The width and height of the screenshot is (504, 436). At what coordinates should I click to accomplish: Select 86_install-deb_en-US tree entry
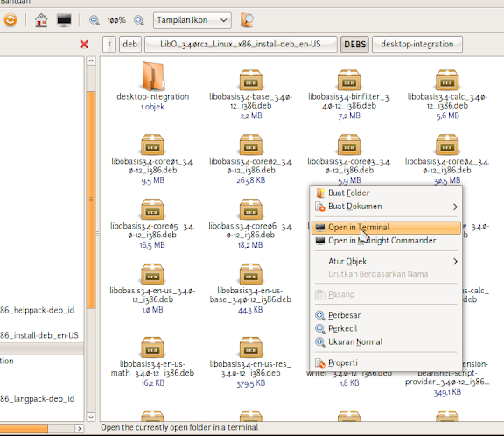(x=39, y=335)
